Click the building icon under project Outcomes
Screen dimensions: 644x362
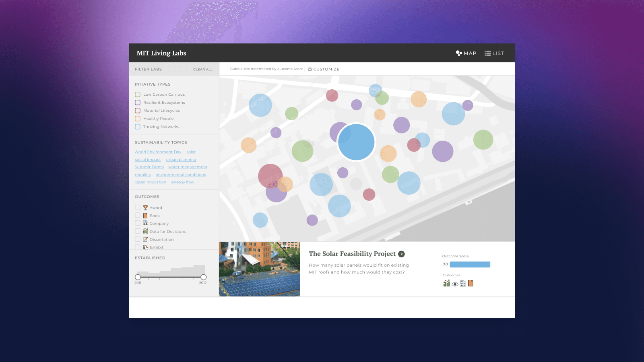pyautogui.click(x=463, y=284)
